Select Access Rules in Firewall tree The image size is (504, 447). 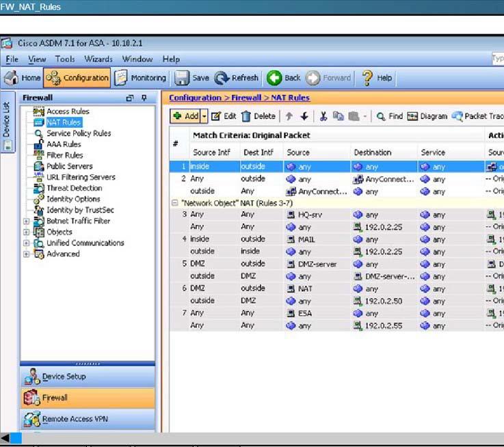click(x=67, y=111)
